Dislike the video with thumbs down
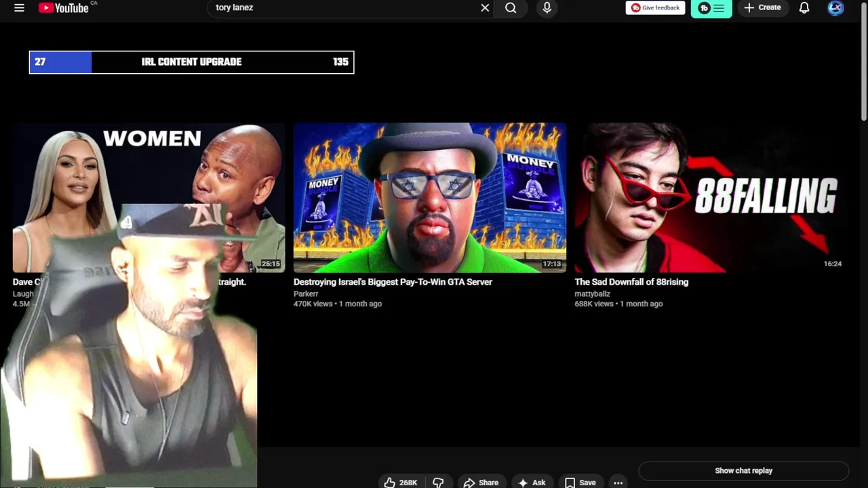This screenshot has width=868, height=488. click(x=438, y=482)
